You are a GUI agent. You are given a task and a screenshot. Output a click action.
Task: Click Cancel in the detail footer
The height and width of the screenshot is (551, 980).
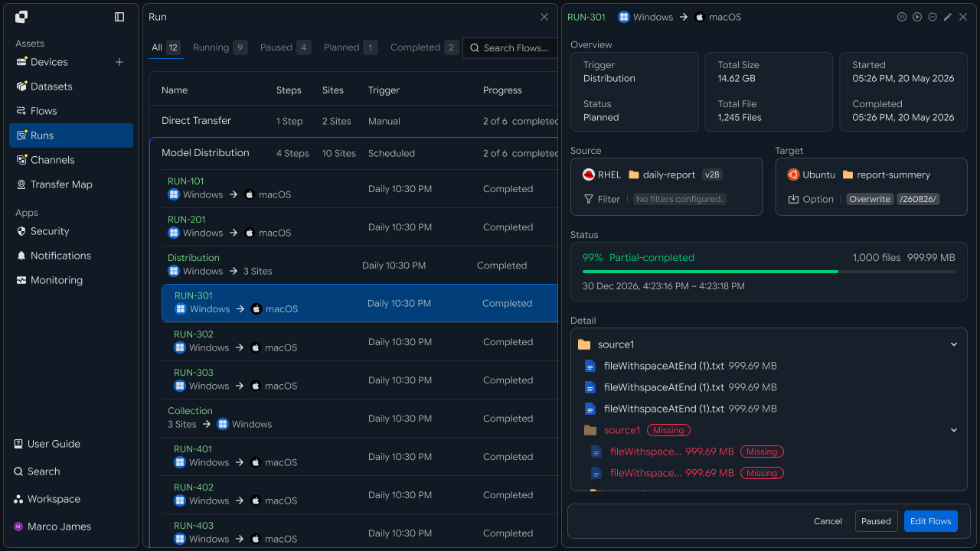click(828, 521)
